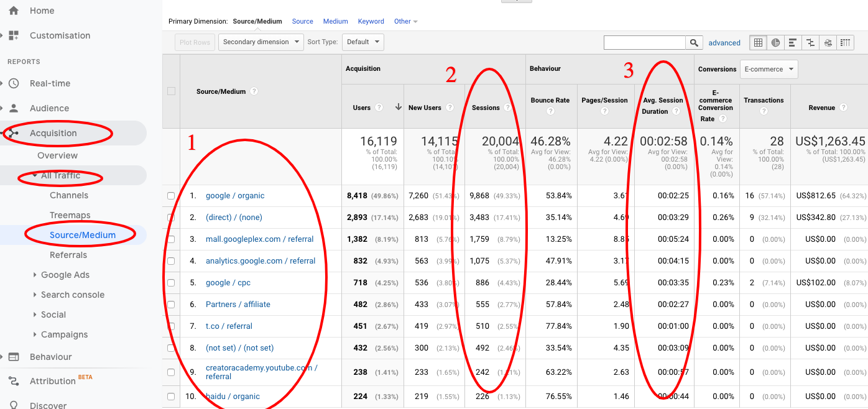Click help icon under Transactions header

pos(764,111)
